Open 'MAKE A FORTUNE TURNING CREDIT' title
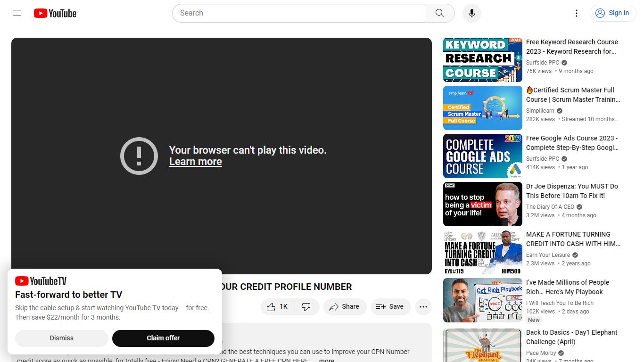The width and height of the screenshot is (644, 362). point(573,239)
